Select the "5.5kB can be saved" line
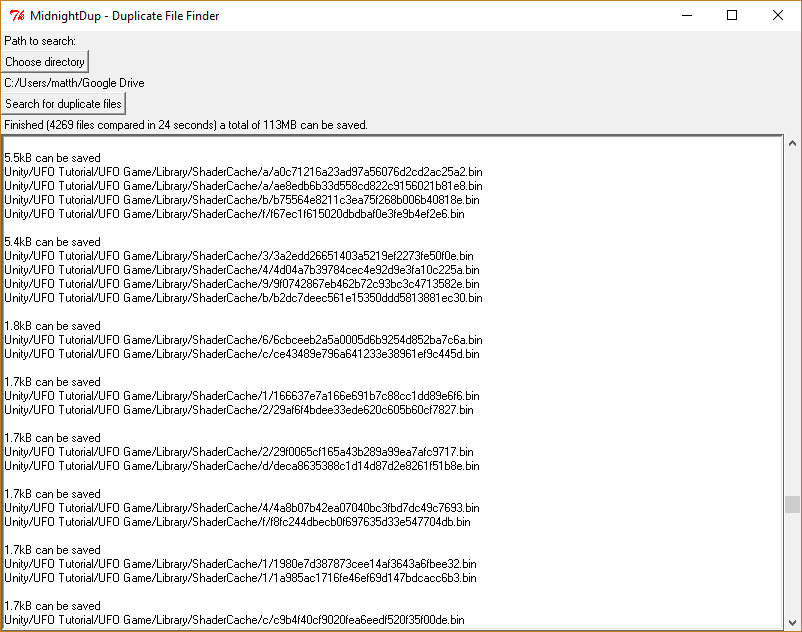Viewport: 802px width, 632px height. click(52, 158)
